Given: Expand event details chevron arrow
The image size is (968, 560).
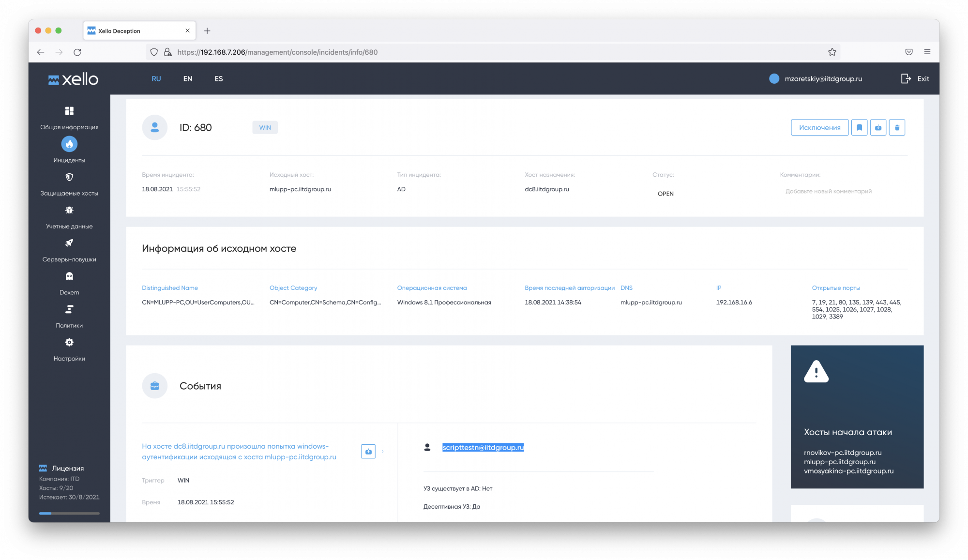Looking at the screenshot, I should click(x=382, y=451).
